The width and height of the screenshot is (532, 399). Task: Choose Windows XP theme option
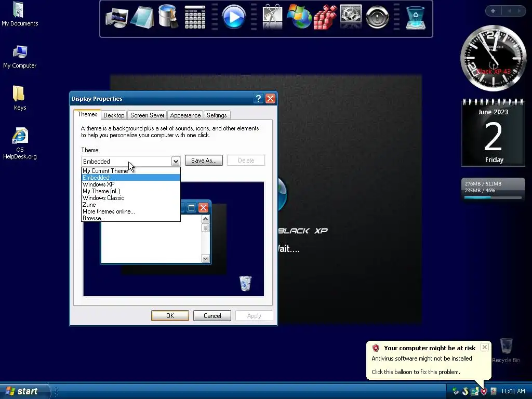(x=130, y=184)
